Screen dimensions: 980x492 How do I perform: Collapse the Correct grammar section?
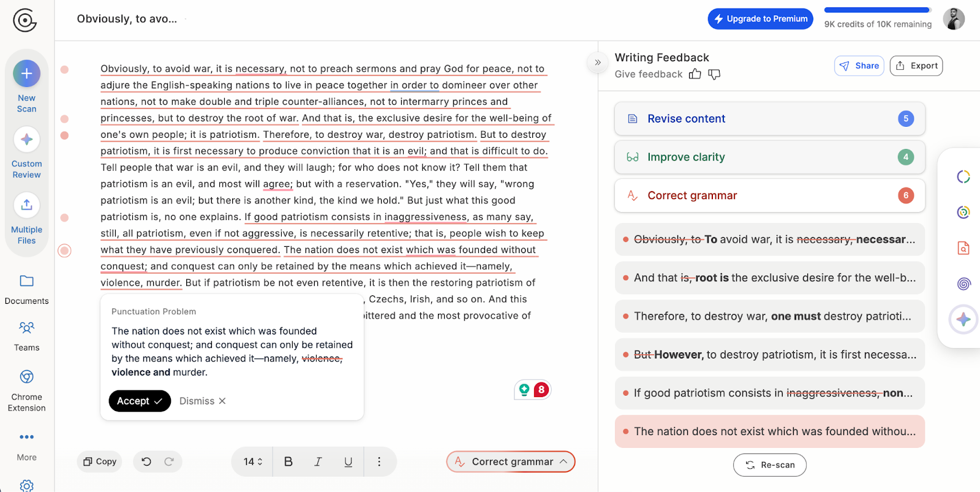pyautogui.click(x=770, y=195)
